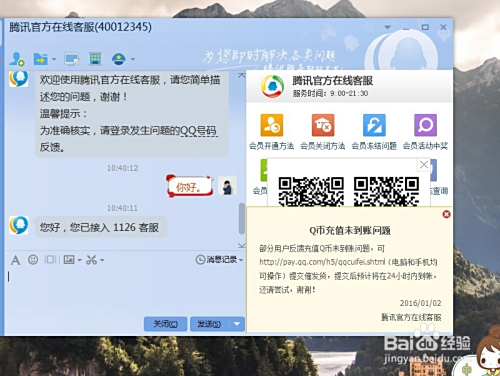Open the title bar downward triangle menu
The height and width of the screenshot is (376, 500).
[387, 27]
